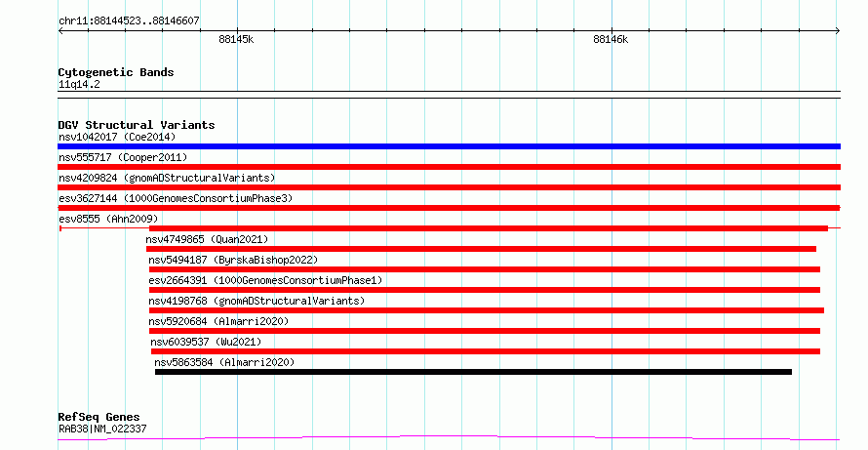Click the magenta RAB38 gene line
868x450 pixels.
coord(449,438)
